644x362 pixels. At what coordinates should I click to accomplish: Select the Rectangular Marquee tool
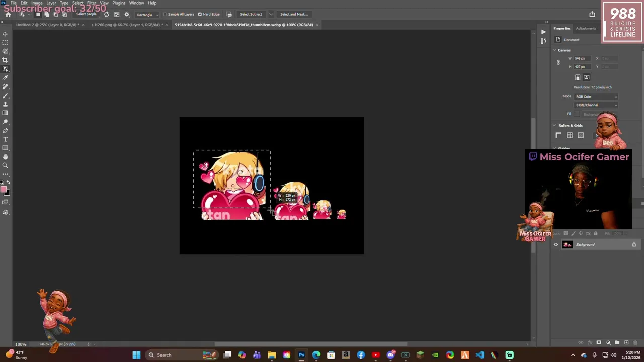(x=5, y=42)
